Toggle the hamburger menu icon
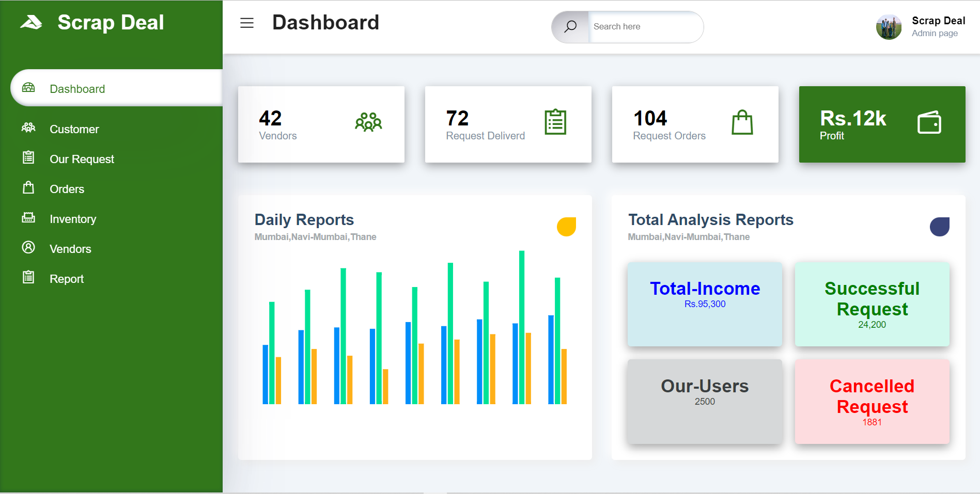 247,23
